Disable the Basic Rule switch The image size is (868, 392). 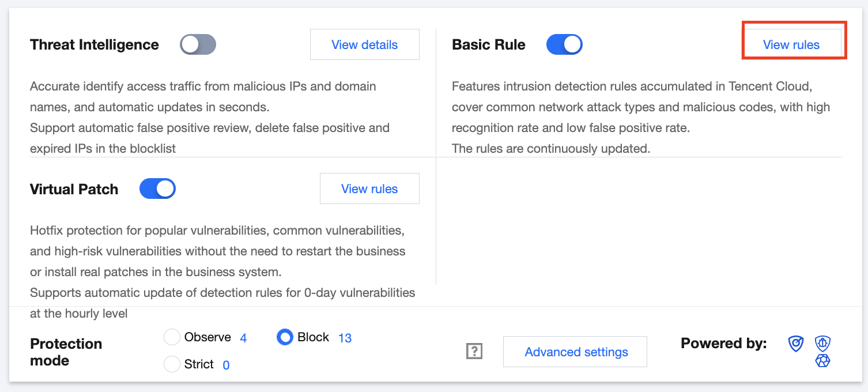point(564,44)
